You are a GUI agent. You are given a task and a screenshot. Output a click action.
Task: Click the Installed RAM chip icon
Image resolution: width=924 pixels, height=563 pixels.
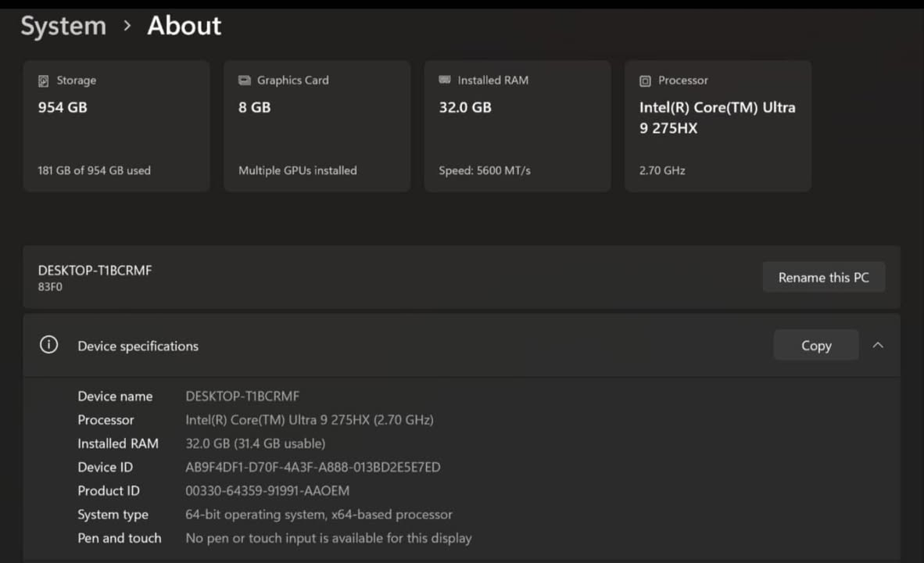[x=445, y=81]
